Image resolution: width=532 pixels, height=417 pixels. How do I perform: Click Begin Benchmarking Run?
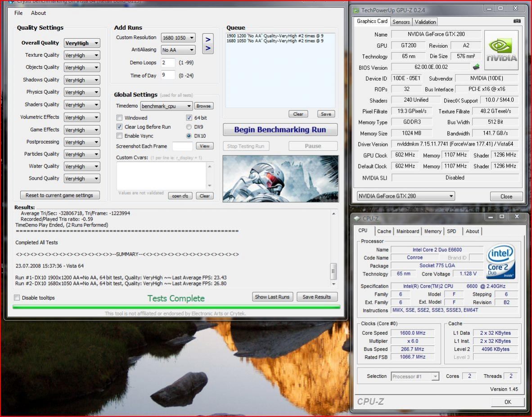pos(280,130)
